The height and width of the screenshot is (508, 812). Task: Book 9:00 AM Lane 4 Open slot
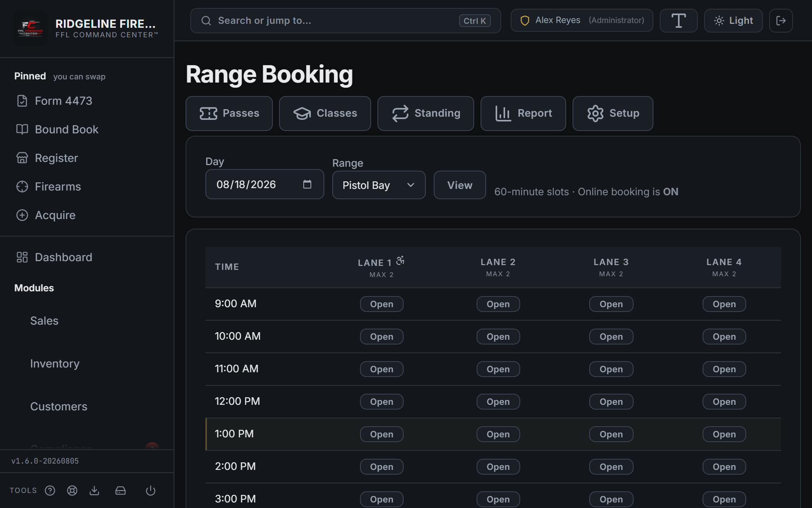coord(724,304)
